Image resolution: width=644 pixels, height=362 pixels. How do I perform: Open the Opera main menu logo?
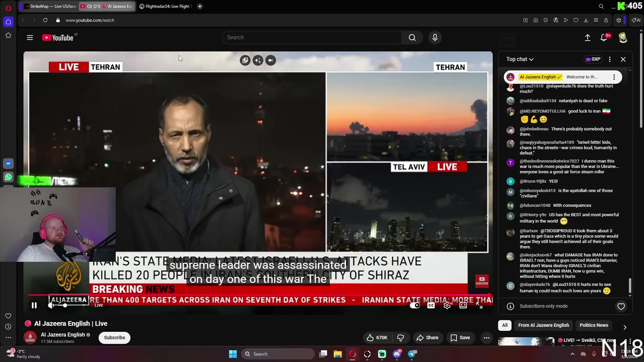point(8,8)
